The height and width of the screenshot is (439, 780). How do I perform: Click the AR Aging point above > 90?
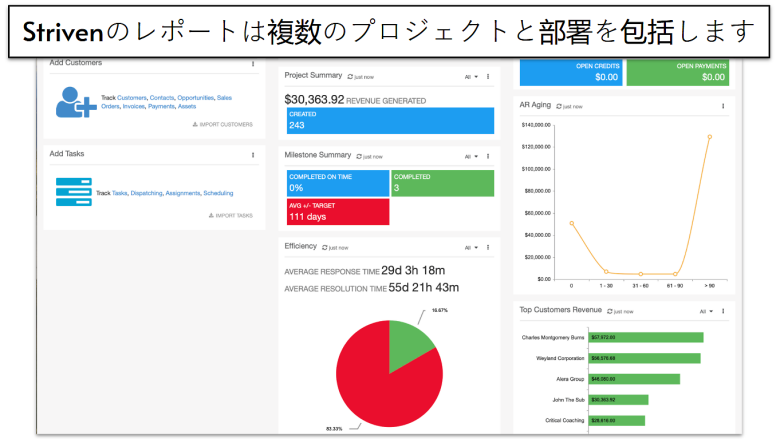[x=710, y=137]
